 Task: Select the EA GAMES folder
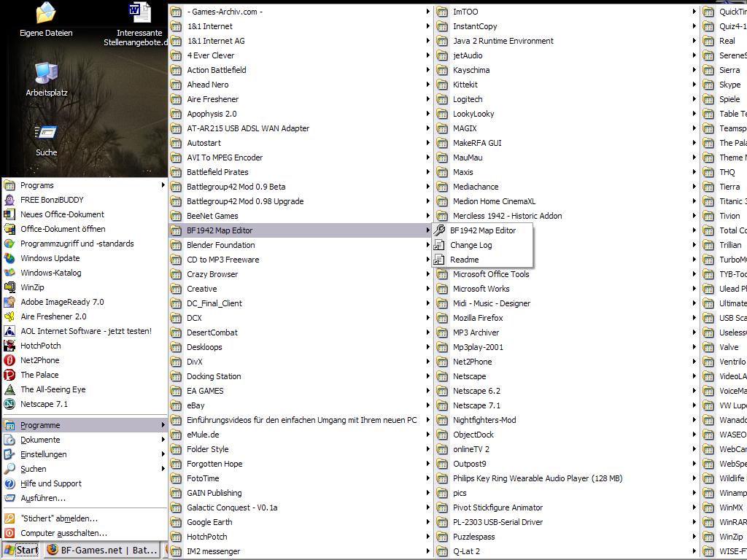pos(300,391)
